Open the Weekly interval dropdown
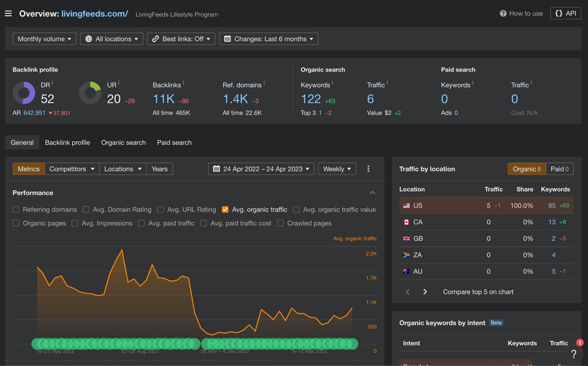Image resolution: width=588 pixels, height=366 pixels. [x=337, y=169]
